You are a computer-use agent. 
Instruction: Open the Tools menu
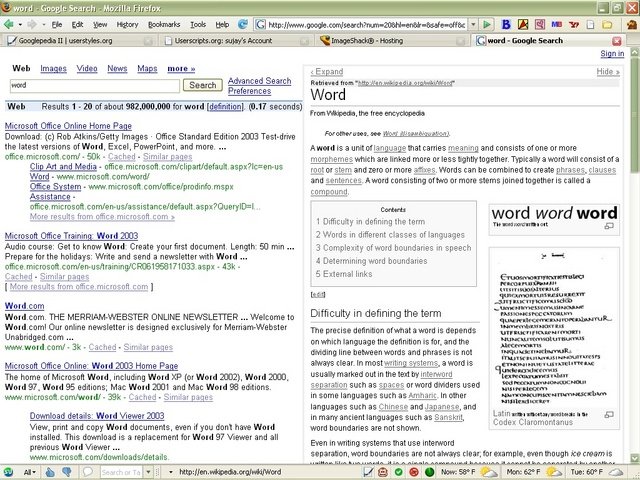tap(198, 24)
